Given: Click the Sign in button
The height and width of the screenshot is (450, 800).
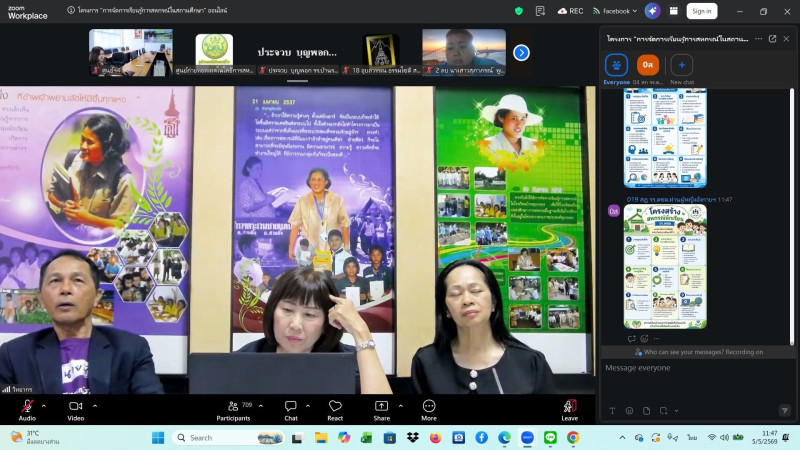Looking at the screenshot, I should [702, 11].
